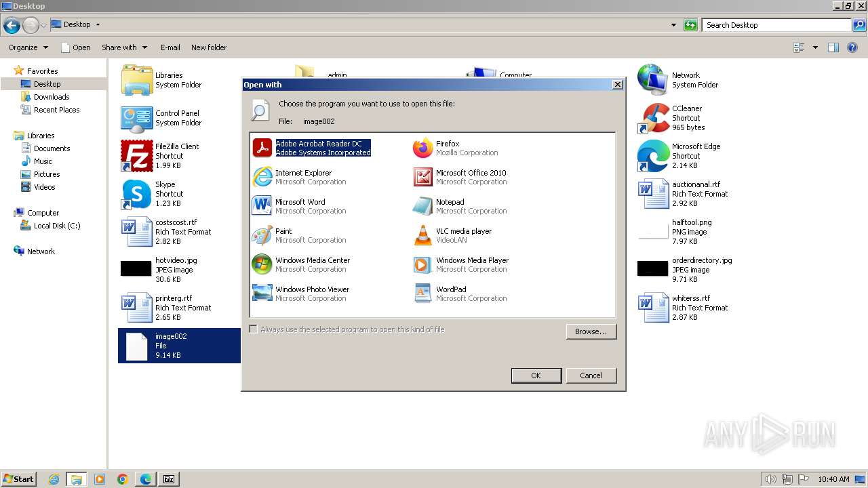This screenshot has height=488, width=868.
Task: Select Windows Media Player icon in list
Action: 423,264
